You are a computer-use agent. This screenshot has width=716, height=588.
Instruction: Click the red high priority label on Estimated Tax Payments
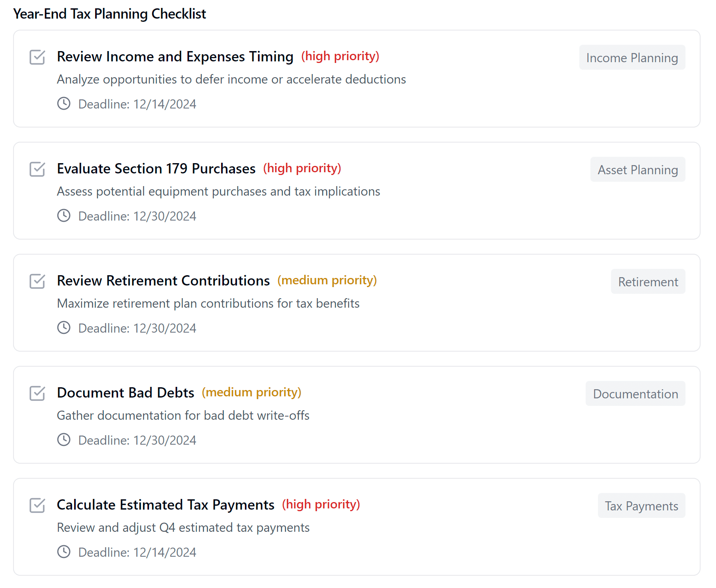pyautogui.click(x=321, y=504)
